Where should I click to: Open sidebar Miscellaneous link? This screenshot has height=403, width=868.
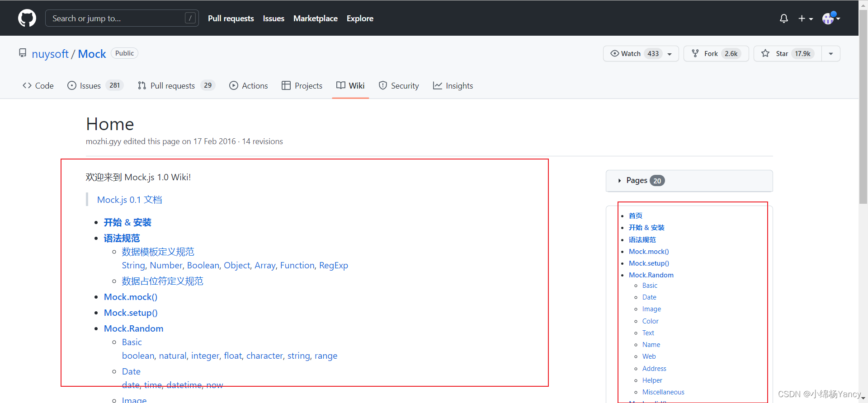tap(663, 392)
